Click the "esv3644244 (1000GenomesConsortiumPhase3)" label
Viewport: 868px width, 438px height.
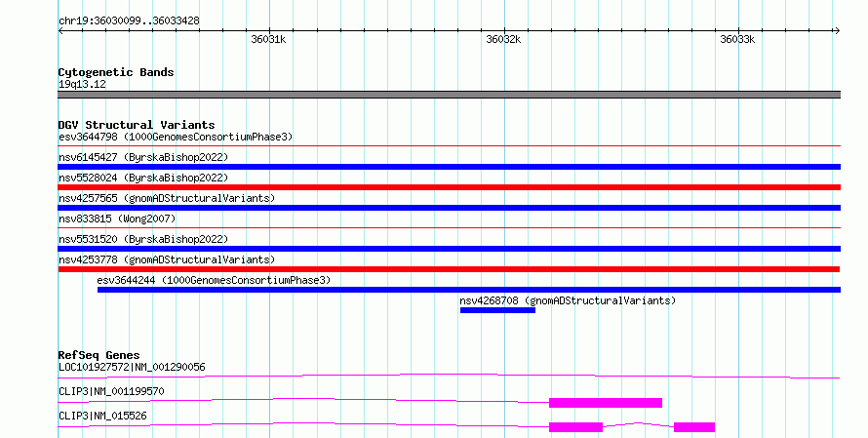pos(214,280)
